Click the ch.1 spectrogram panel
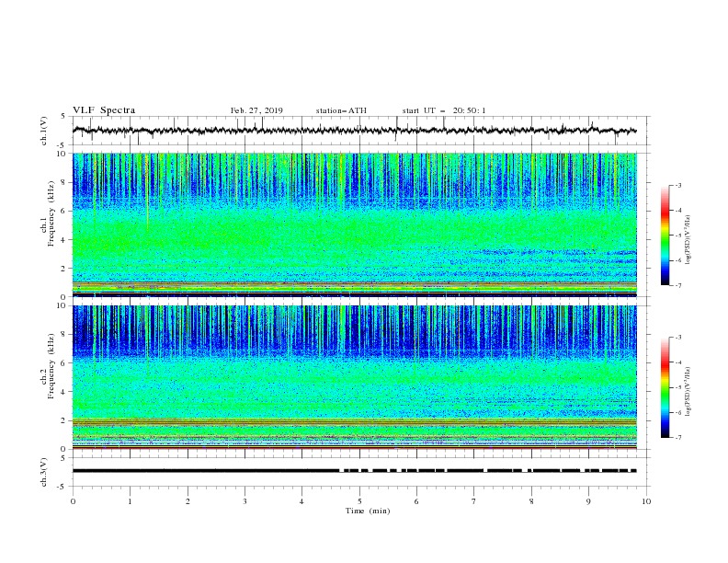728x563 pixels. [x=354, y=224]
